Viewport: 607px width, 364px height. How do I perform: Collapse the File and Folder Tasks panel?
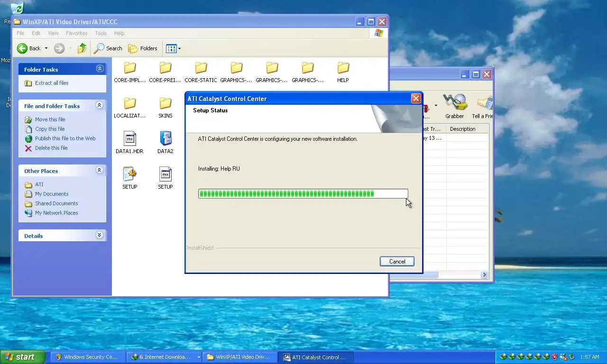(x=100, y=105)
